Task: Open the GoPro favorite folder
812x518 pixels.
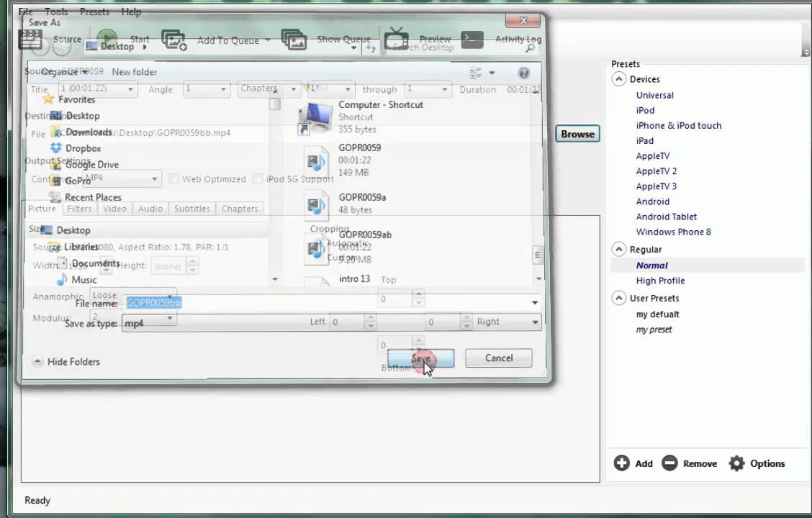Action: coord(78,181)
